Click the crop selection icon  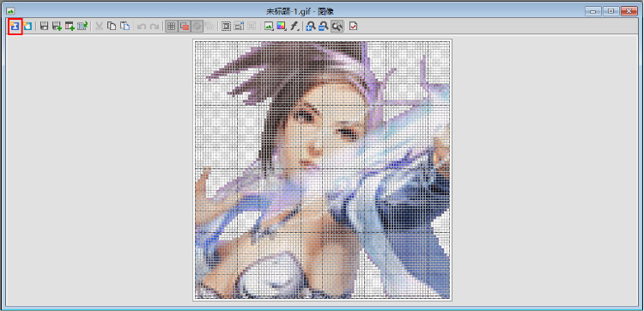239,27
